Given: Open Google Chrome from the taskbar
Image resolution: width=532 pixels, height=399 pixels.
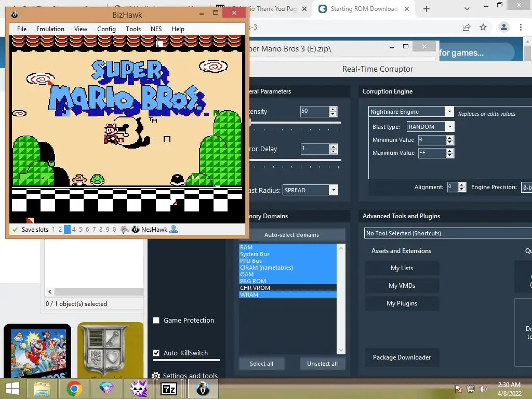Looking at the screenshot, I should 74,389.
